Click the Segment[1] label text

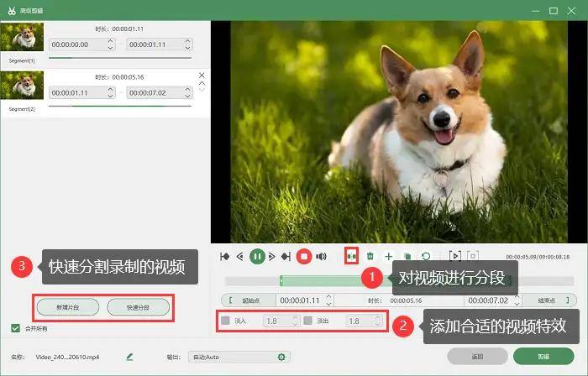pos(22,60)
